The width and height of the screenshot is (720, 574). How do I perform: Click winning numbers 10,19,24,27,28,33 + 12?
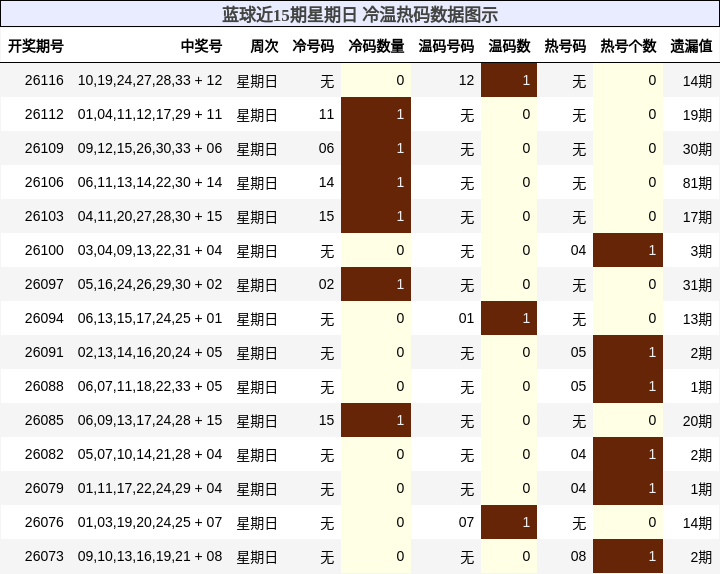point(150,80)
